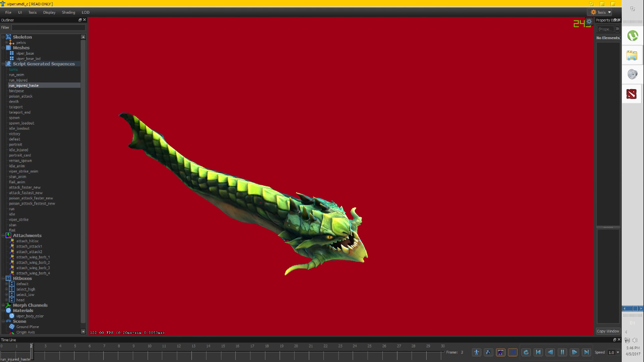Open the UI menu

pos(20,12)
